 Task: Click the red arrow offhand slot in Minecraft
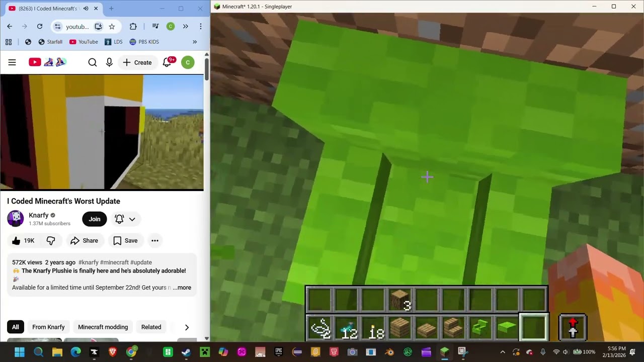(573, 328)
